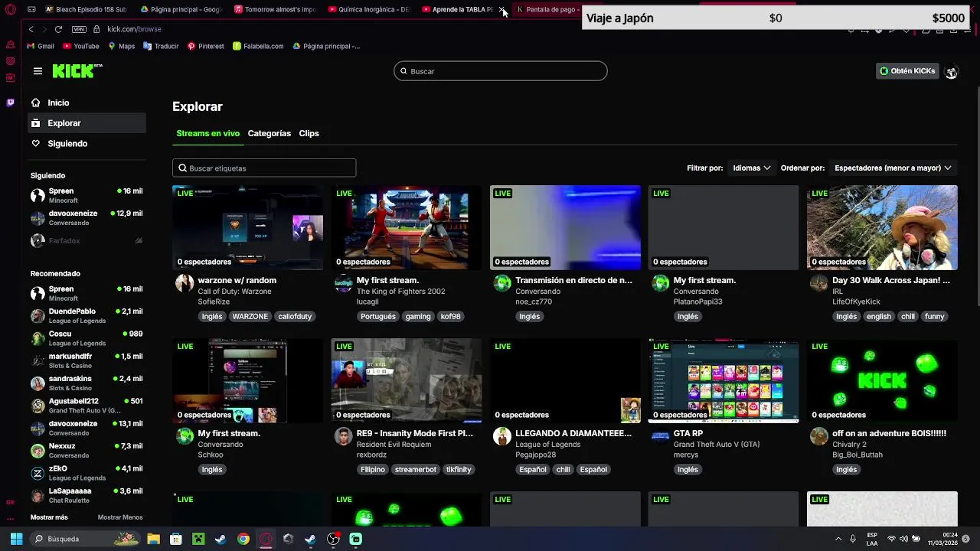Click DuendePablo avatar in Recomendado
Viewport: 980px width, 551px height.
coord(38,316)
